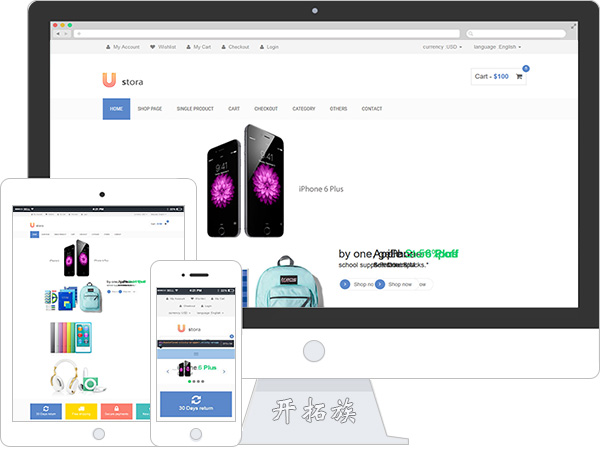This screenshot has width=600, height=450.
Task: Open the SINGLE PRODUCT menu item
Action: coord(195,109)
